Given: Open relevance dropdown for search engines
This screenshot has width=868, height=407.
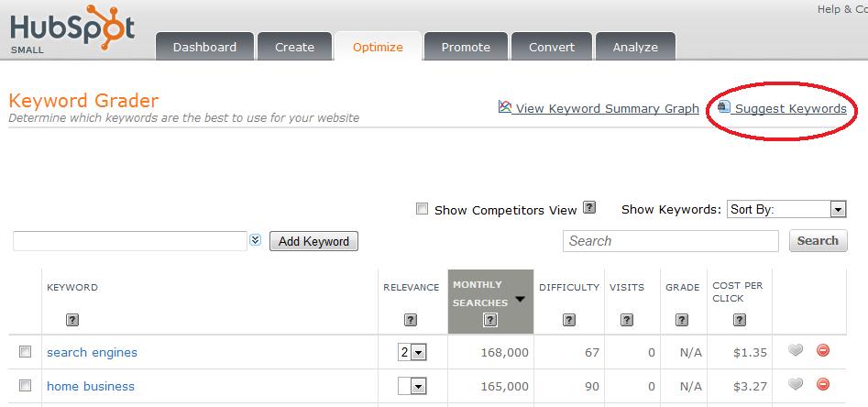Looking at the screenshot, I should 412,352.
